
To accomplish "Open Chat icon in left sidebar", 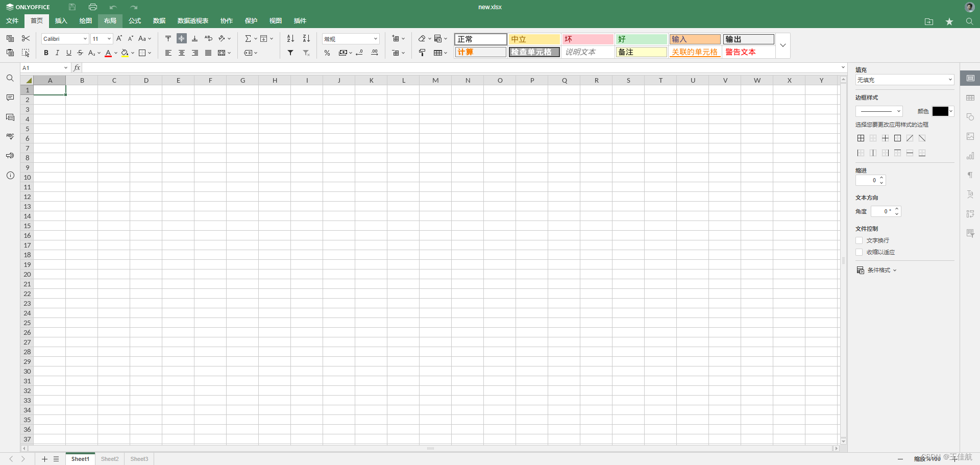I will coord(10,117).
